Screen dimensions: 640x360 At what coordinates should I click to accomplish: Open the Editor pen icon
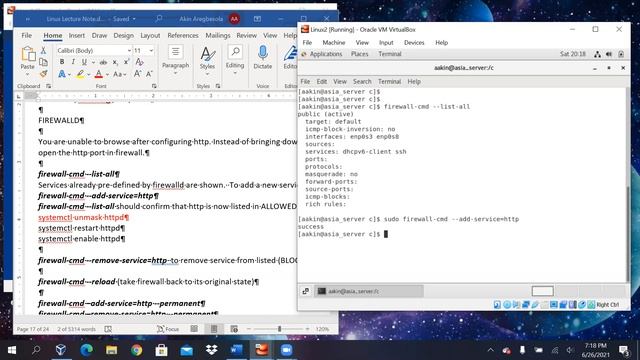pyautogui.click(x=291, y=53)
